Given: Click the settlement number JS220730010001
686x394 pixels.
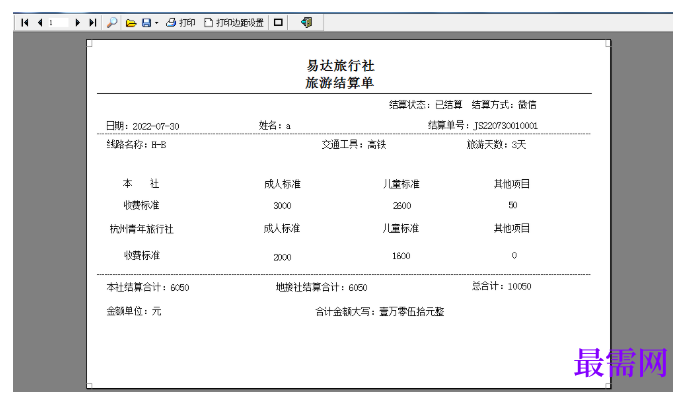Looking at the screenshot, I should click(506, 126).
